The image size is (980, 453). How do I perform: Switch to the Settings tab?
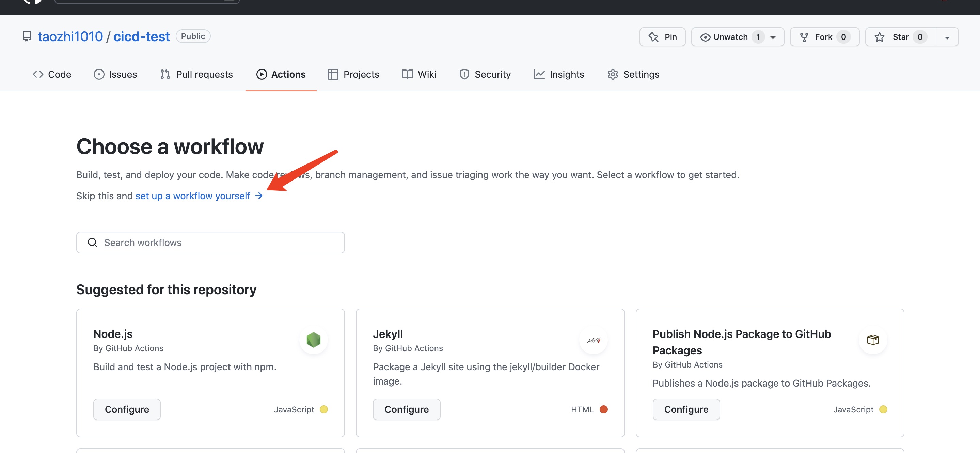[x=633, y=74]
